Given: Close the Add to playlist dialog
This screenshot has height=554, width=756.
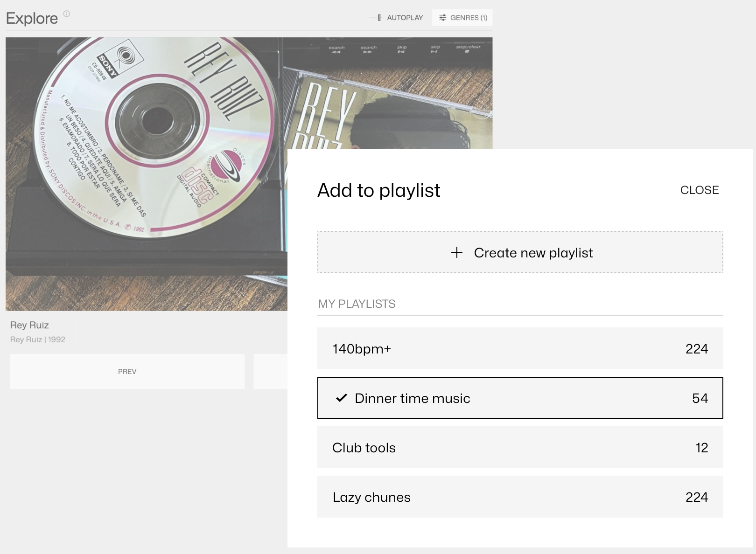Looking at the screenshot, I should [699, 190].
